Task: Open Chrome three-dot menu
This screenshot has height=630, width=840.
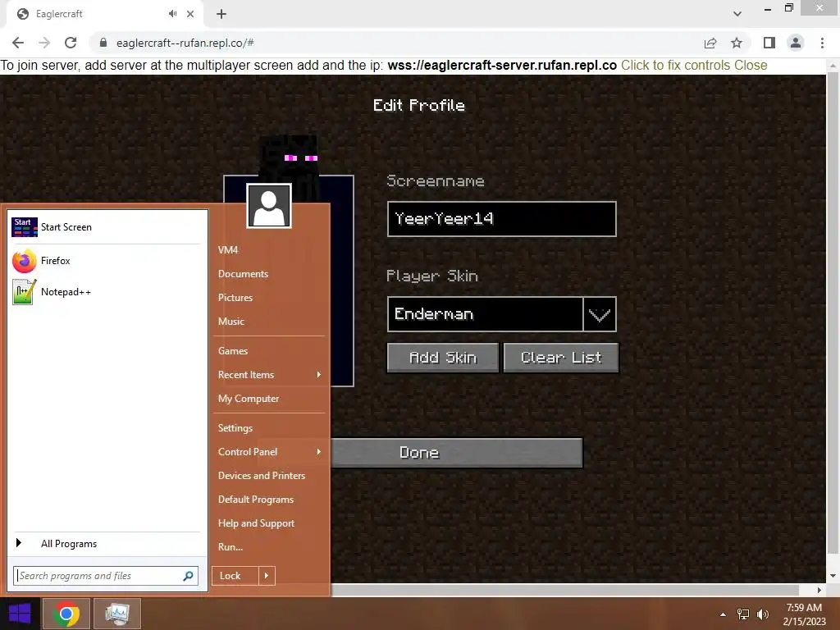Action: pyautogui.click(x=822, y=43)
